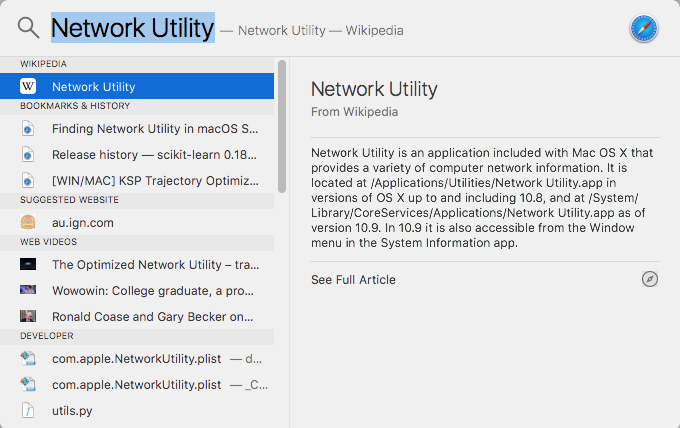Select com.apple.NetworkUtility.plist ending in _C...
This screenshot has width=680, height=428.
(137, 385)
